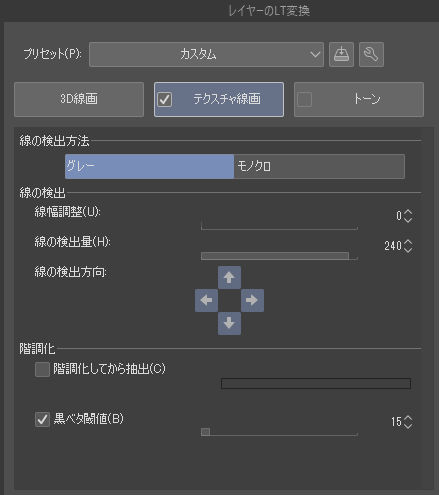Toggle the right direction arrow
The height and width of the screenshot is (495, 439).
pyautogui.click(x=252, y=300)
